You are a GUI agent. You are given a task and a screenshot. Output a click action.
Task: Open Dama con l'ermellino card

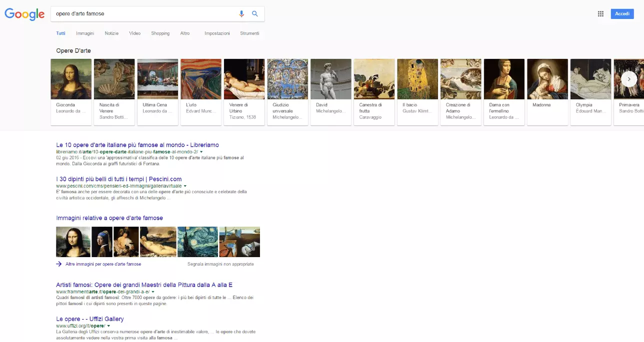tap(504, 92)
